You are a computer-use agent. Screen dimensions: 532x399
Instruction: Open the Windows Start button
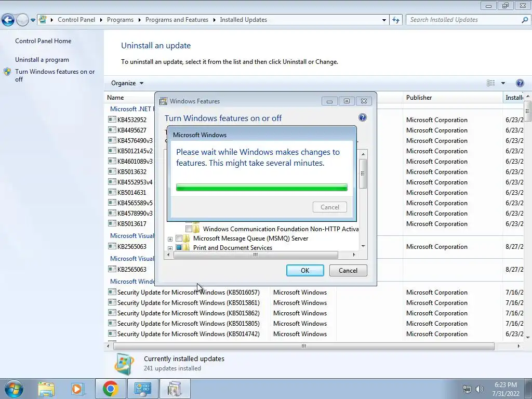pos(14,389)
